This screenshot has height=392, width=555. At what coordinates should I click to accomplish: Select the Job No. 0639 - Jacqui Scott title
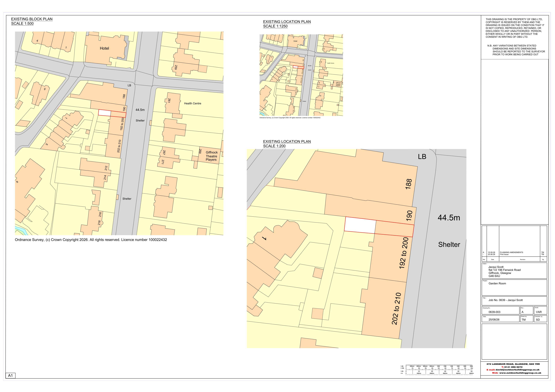[x=505, y=300]
